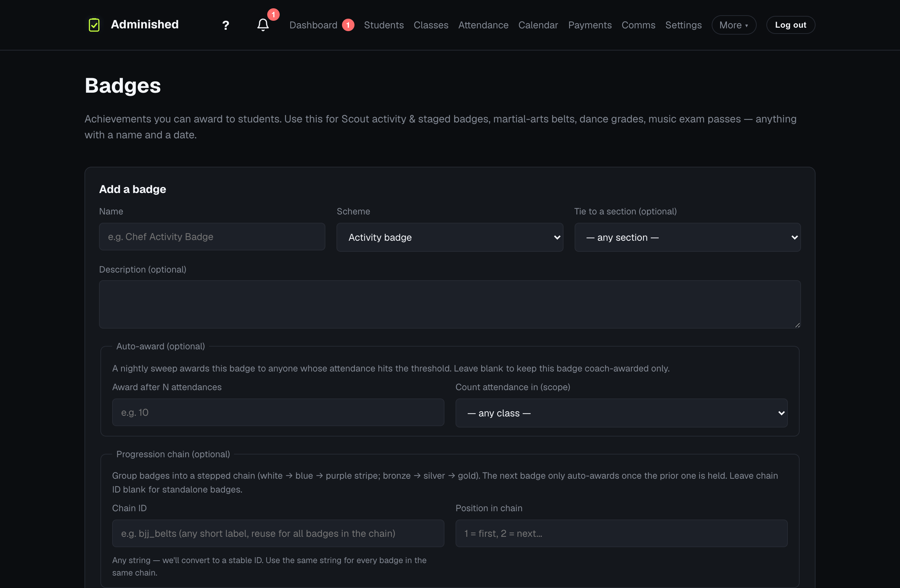Open the Payments page

pos(589,25)
